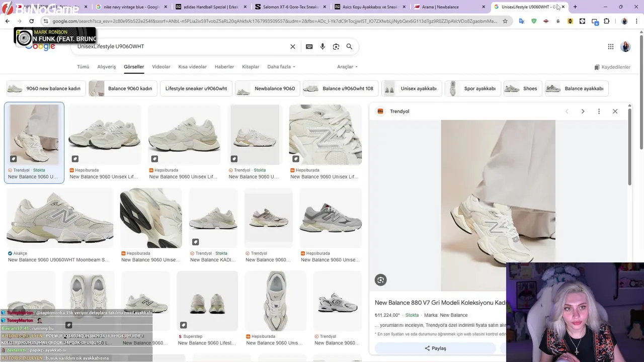
Task: Click Google Translate extension icon in toolbar
Action: [x=522, y=21]
